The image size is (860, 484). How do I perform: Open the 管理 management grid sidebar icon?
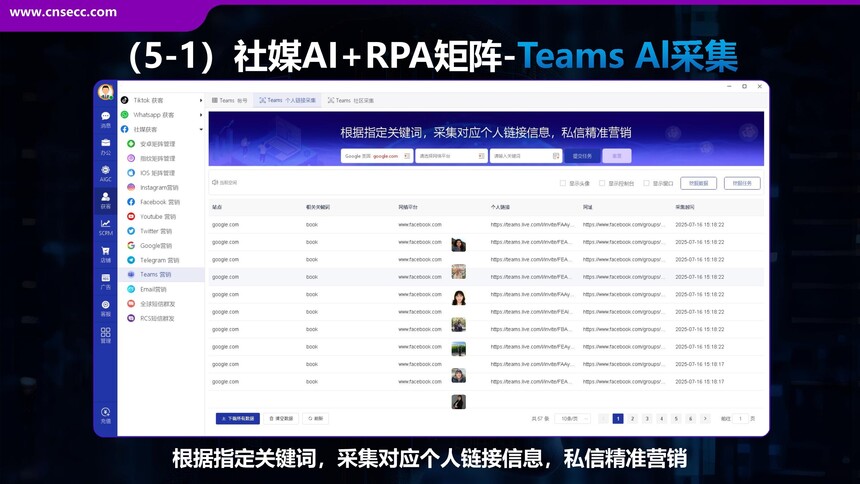click(105, 335)
